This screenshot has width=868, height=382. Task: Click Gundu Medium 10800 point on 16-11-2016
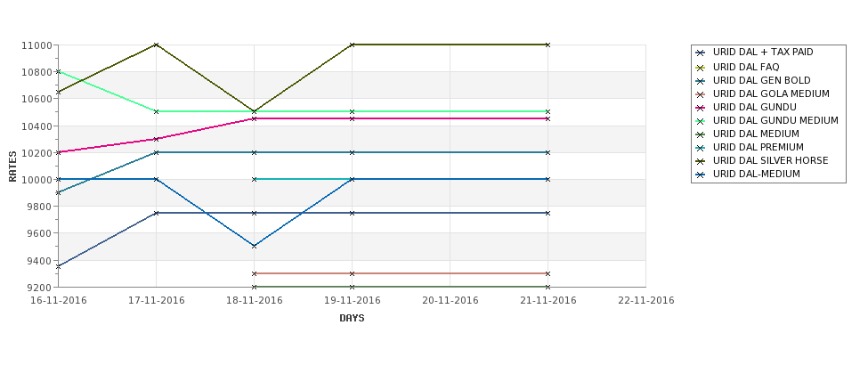tap(58, 71)
